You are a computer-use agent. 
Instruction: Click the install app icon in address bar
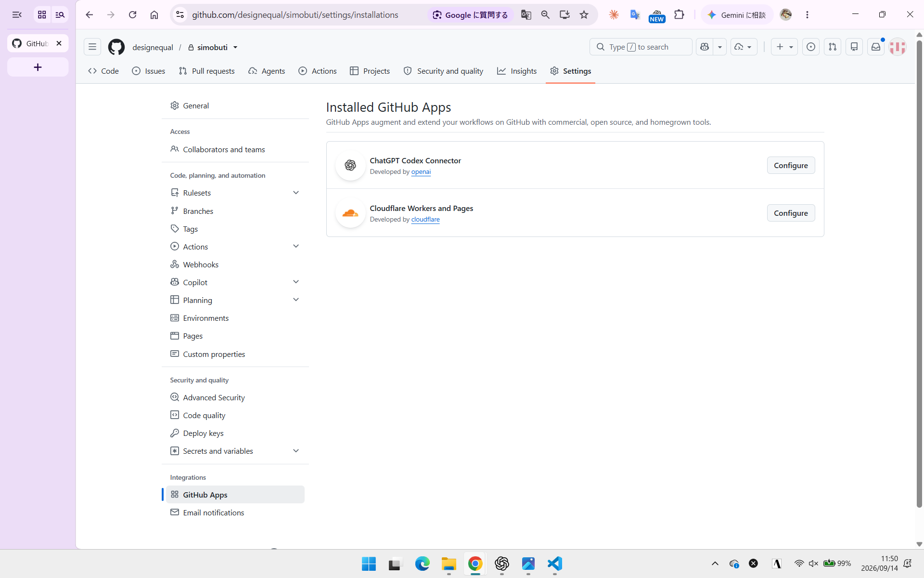coord(565,15)
